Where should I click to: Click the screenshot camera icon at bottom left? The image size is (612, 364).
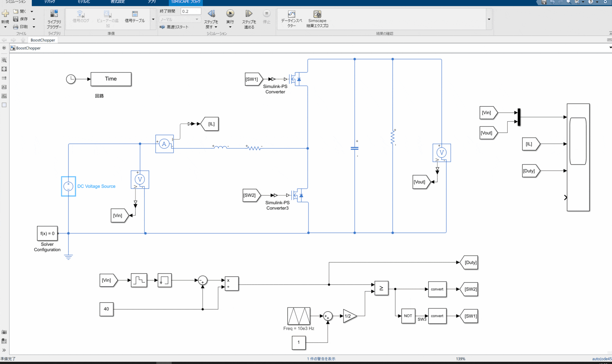tap(4, 332)
